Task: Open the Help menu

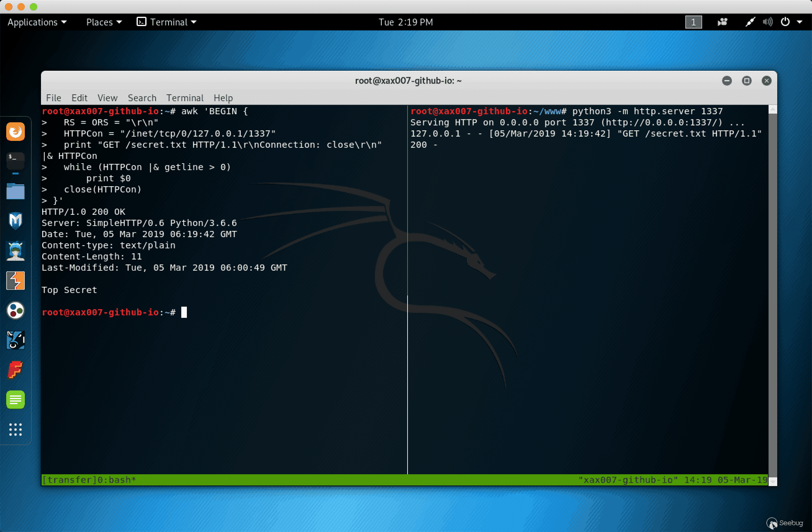Action: pyautogui.click(x=223, y=98)
